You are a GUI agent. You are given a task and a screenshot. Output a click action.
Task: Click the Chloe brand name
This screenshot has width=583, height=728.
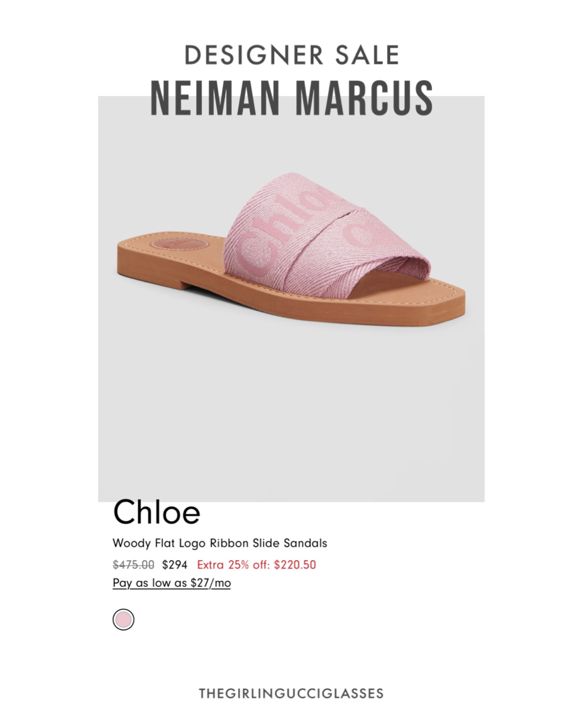157,513
